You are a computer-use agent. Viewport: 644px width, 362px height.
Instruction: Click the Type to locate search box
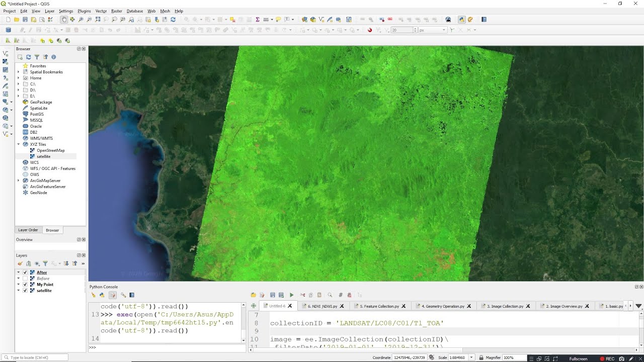click(x=35, y=357)
